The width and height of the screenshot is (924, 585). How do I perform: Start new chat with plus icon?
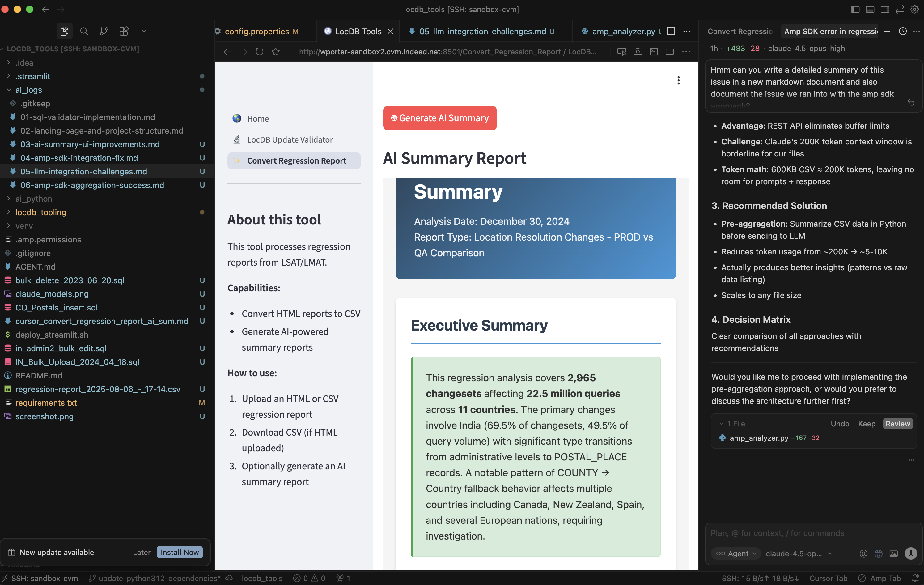coord(887,31)
